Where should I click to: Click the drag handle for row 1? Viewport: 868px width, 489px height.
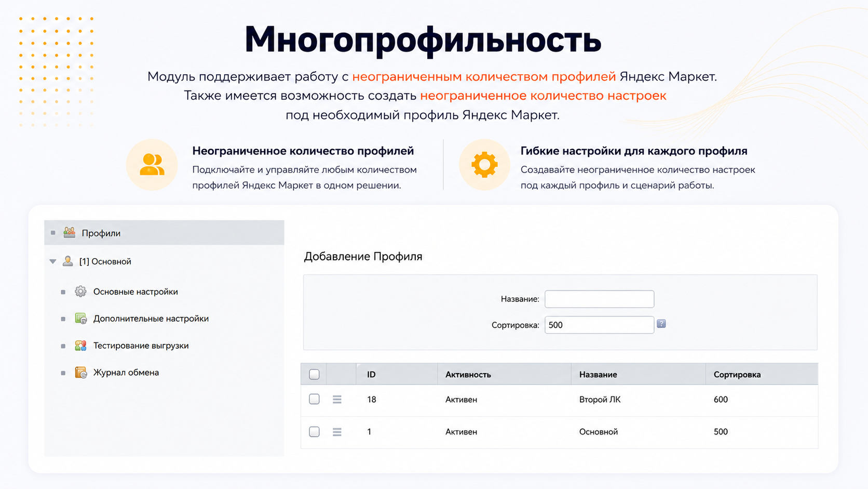[x=337, y=432]
